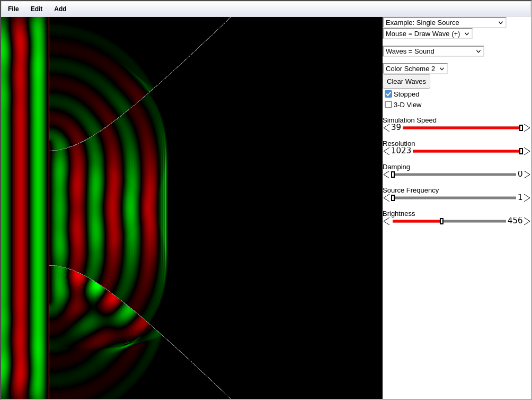Increase Damping with right arrow

pos(527,175)
